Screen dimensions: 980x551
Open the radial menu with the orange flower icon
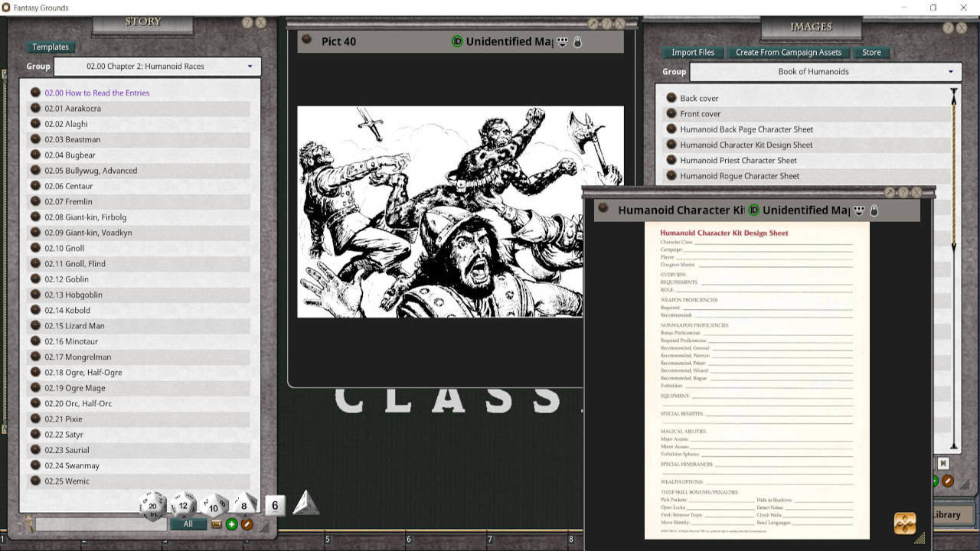tap(903, 523)
